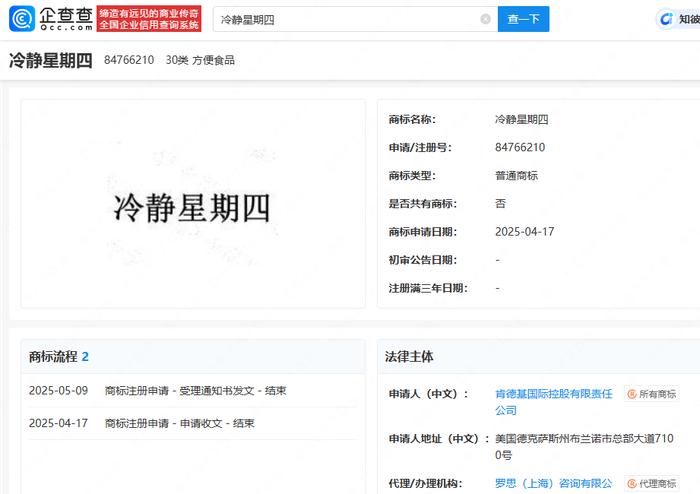Viewport: 700px width, 494px height.
Task: Clear the search box with X icon
Action: point(485,19)
